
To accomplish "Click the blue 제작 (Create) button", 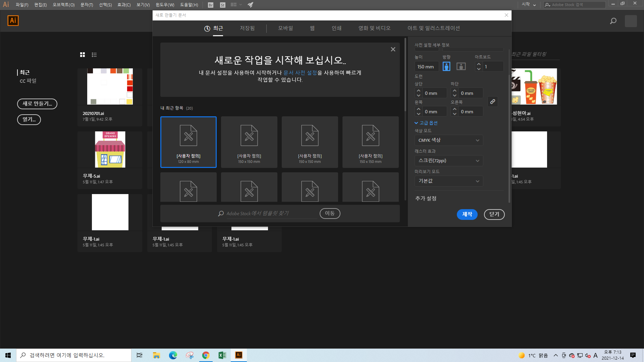I will click(467, 214).
